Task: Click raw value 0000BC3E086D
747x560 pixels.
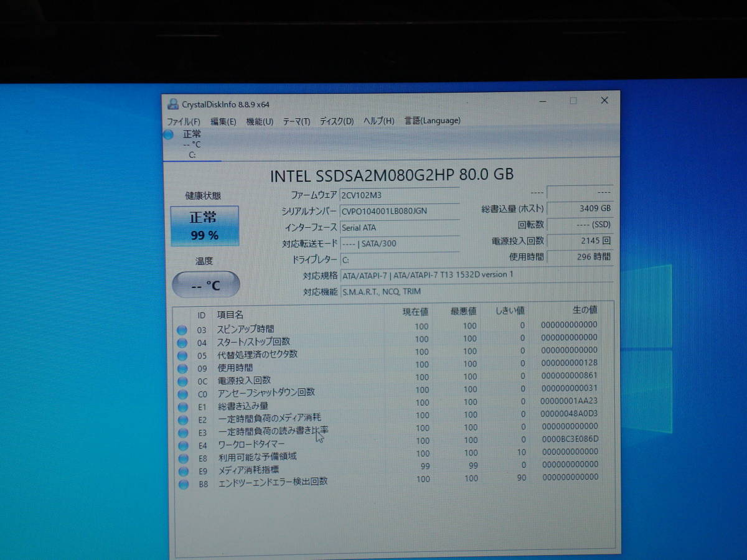Action: coord(570,439)
